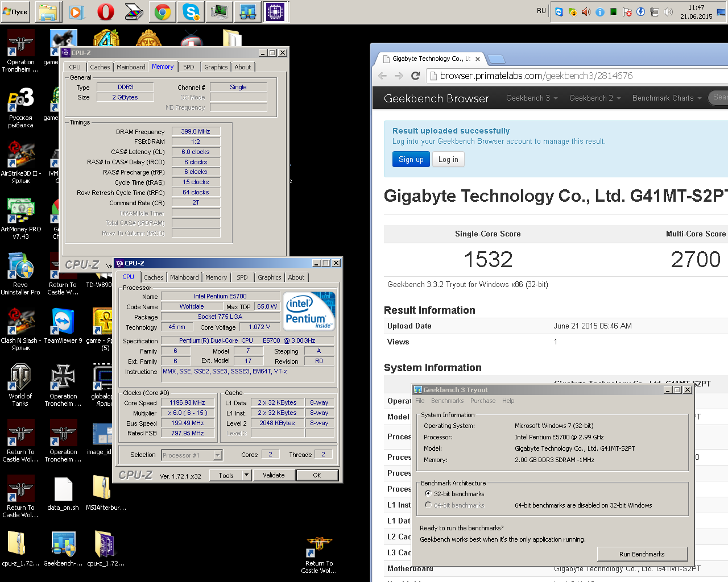
Task: Reload the Geekbench result page
Action: 415,76
